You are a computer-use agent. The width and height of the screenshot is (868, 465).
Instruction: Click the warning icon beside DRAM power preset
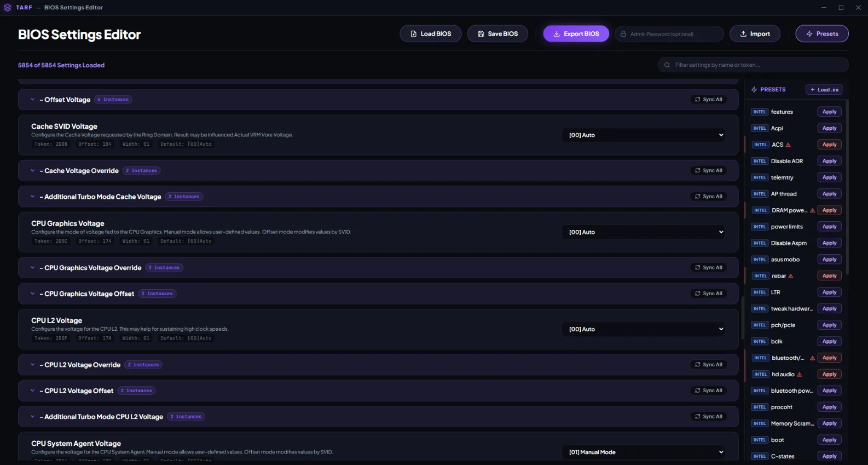(x=812, y=210)
